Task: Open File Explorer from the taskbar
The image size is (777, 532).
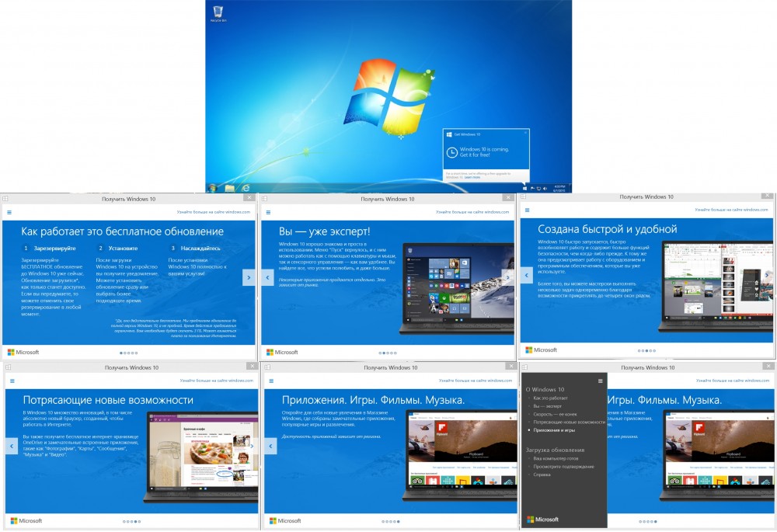Action: point(230,188)
